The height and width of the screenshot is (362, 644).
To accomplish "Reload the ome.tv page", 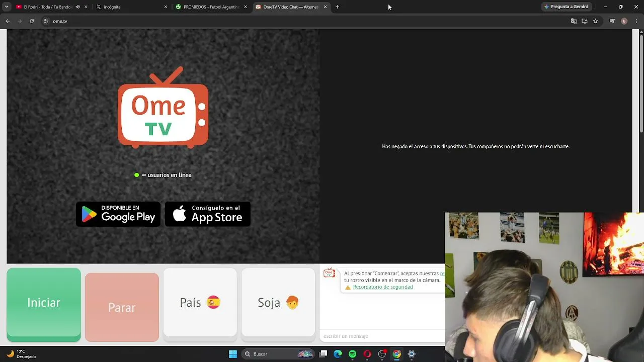I will 32,21.
